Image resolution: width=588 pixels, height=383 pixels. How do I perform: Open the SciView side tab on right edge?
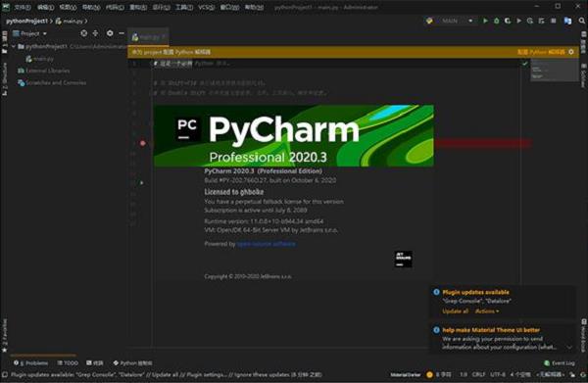pos(583,75)
